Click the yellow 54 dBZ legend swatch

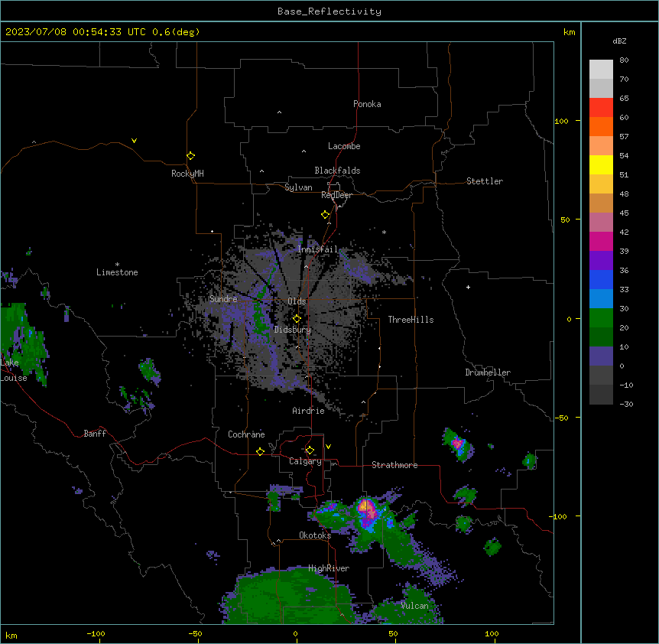[601, 164]
